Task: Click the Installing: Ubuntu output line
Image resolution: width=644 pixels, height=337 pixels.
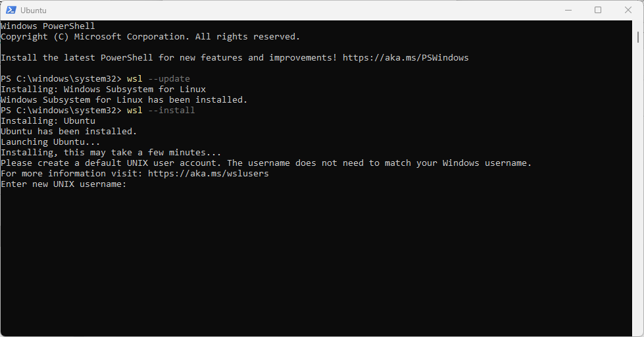Action: (x=48, y=121)
